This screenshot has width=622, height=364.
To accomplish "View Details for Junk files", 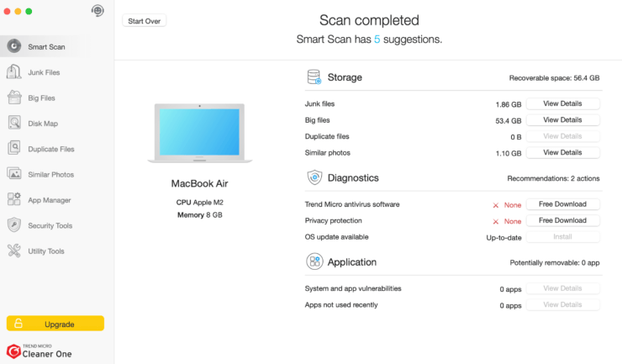I will (x=562, y=104).
